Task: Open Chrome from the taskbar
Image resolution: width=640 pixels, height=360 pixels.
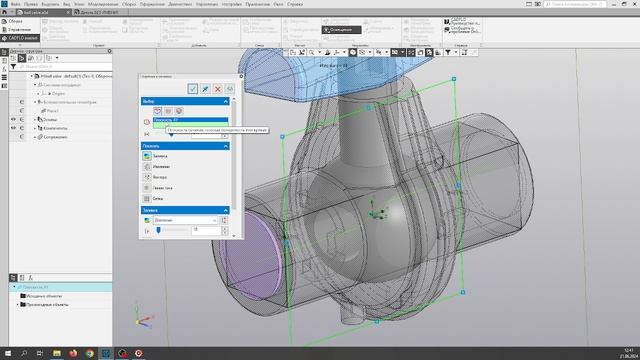Action: [89, 353]
